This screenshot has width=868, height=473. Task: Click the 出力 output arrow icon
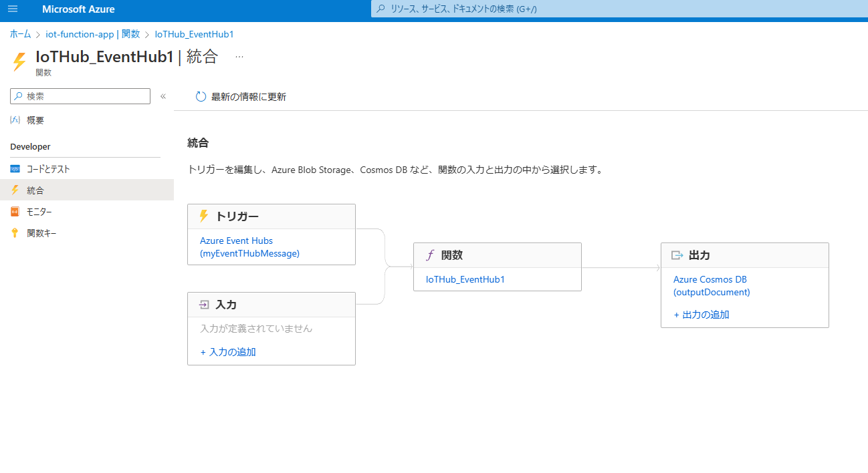pos(677,255)
